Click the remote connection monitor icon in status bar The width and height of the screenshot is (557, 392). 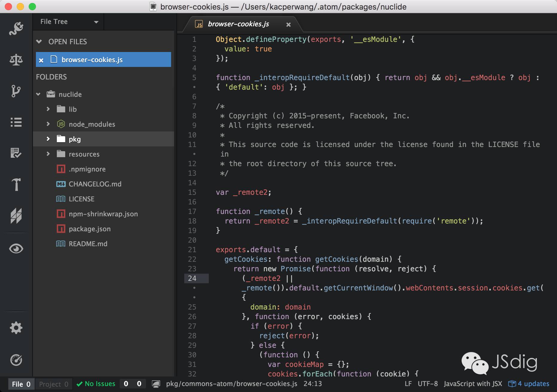click(156, 384)
